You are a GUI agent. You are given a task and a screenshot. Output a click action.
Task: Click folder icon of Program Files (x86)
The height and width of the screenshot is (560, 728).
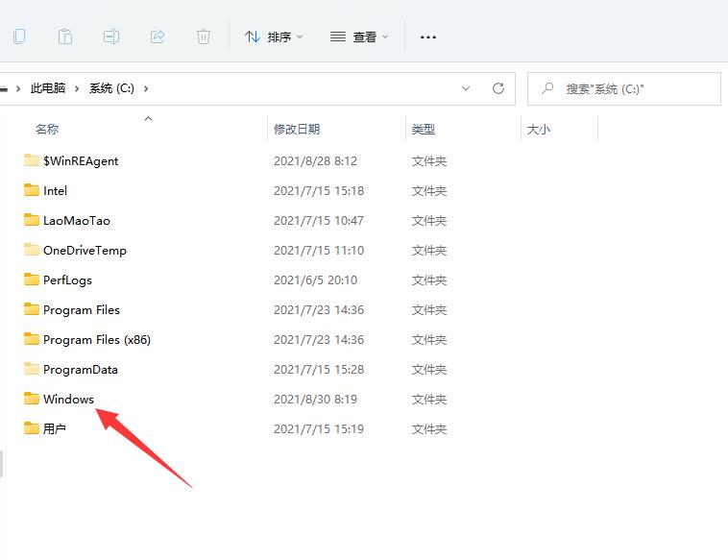coord(32,338)
